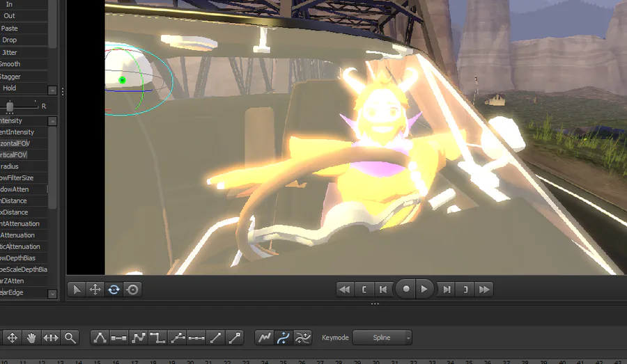This screenshot has width=627, height=364.
Task: Select the radius attribute
Action: coord(24,166)
